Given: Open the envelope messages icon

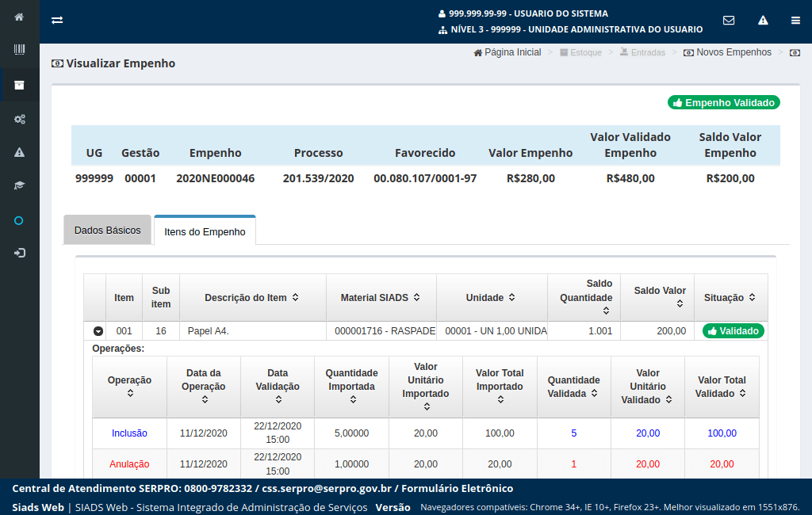Looking at the screenshot, I should 729,20.
